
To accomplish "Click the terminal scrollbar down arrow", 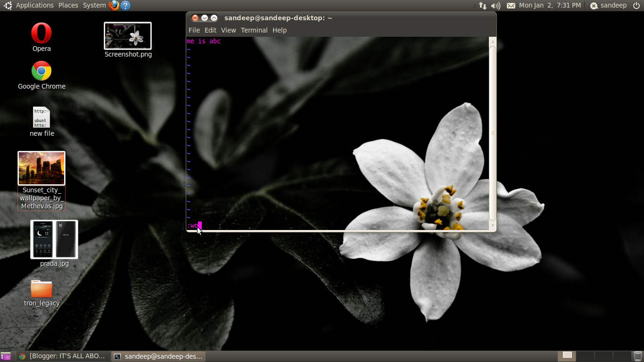I will tap(492, 226).
